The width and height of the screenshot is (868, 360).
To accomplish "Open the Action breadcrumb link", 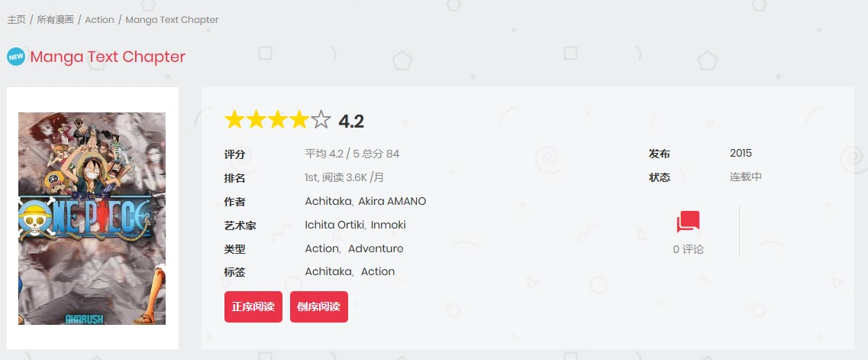I will pyautogui.click(x=99, y=20).
